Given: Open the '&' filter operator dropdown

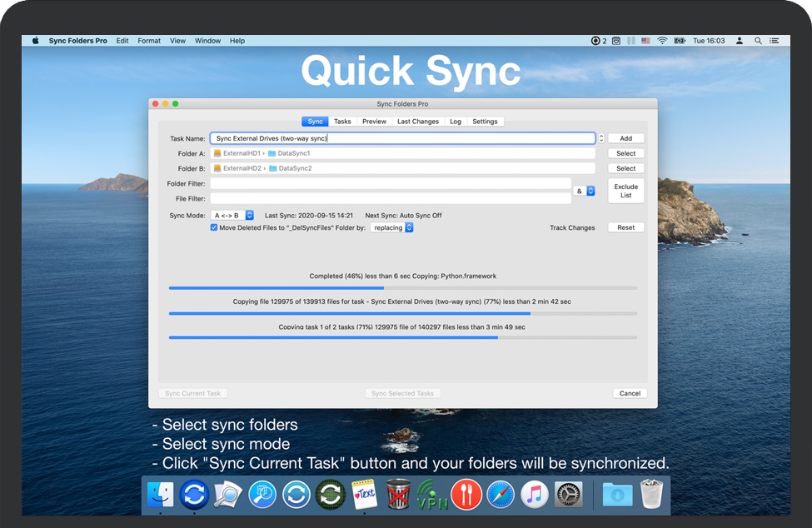Looking at the screenshot, I should pos(585,191).
